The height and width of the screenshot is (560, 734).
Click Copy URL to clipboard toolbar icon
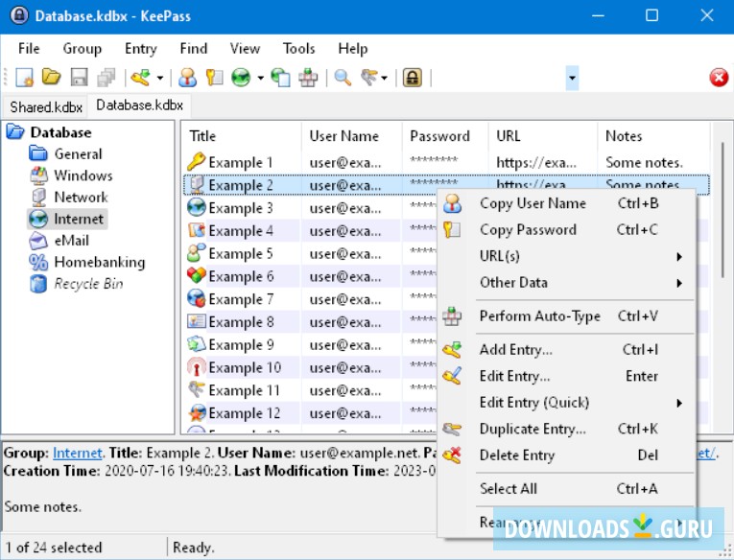280,78
